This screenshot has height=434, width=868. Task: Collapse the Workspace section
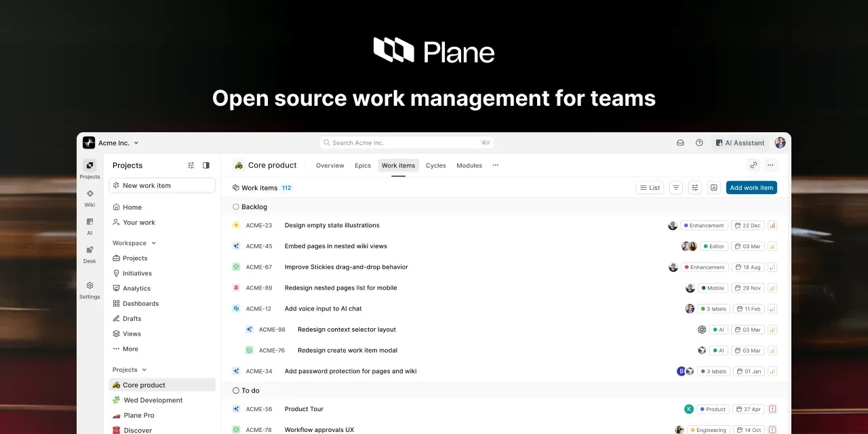[134, 243]
